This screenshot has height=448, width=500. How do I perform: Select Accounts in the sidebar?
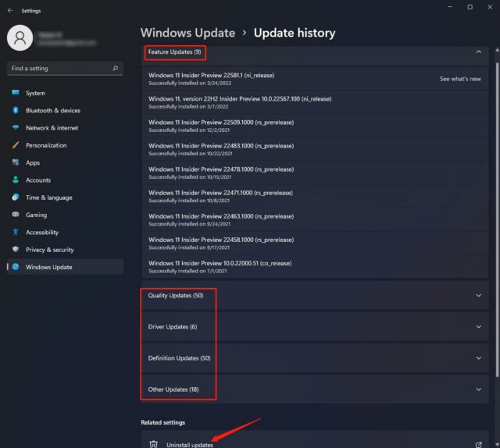(x=65, y=180)
